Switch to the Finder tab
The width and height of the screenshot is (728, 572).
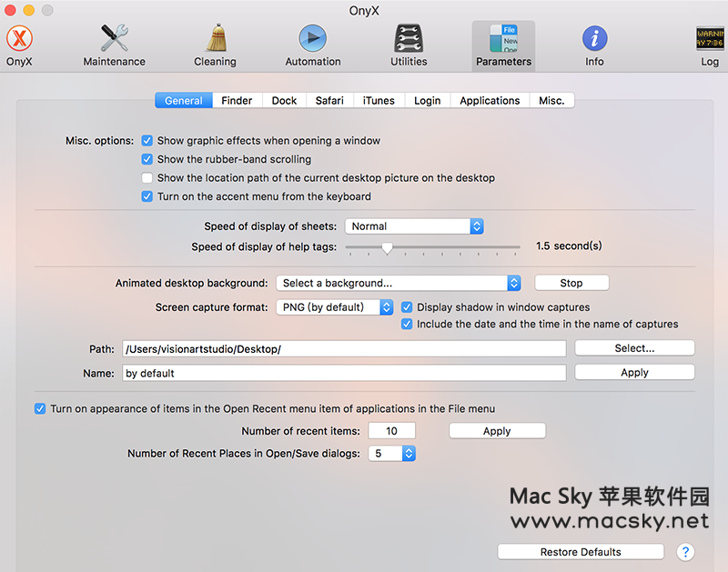click(x=237, y=101)
